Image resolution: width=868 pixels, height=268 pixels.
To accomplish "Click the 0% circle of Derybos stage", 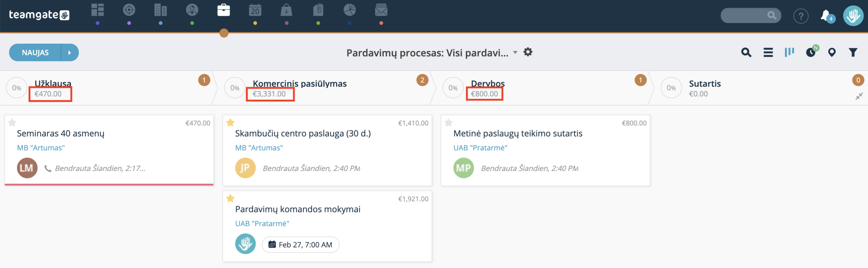I will pyautogui.click(x=453, y=88).
